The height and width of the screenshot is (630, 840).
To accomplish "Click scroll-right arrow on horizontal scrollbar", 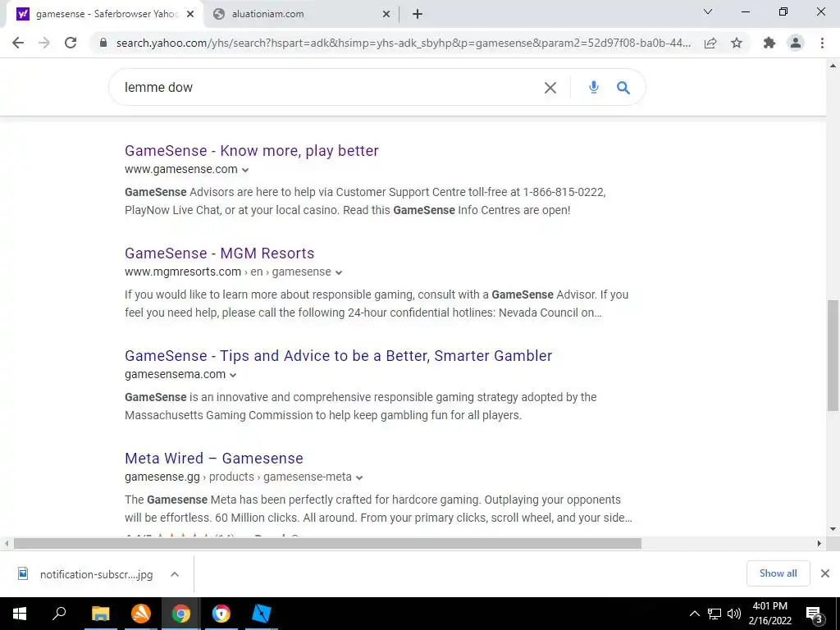I will tap(819, 543).
